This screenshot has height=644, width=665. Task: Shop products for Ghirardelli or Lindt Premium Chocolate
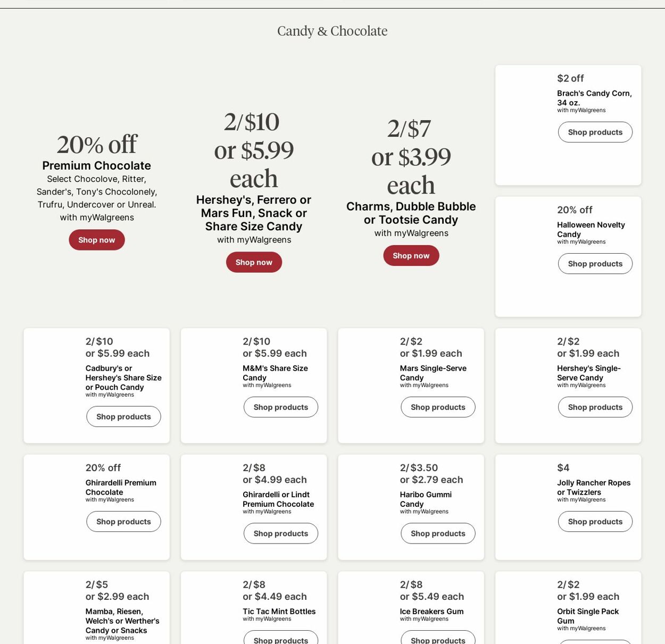click(280, 533)
